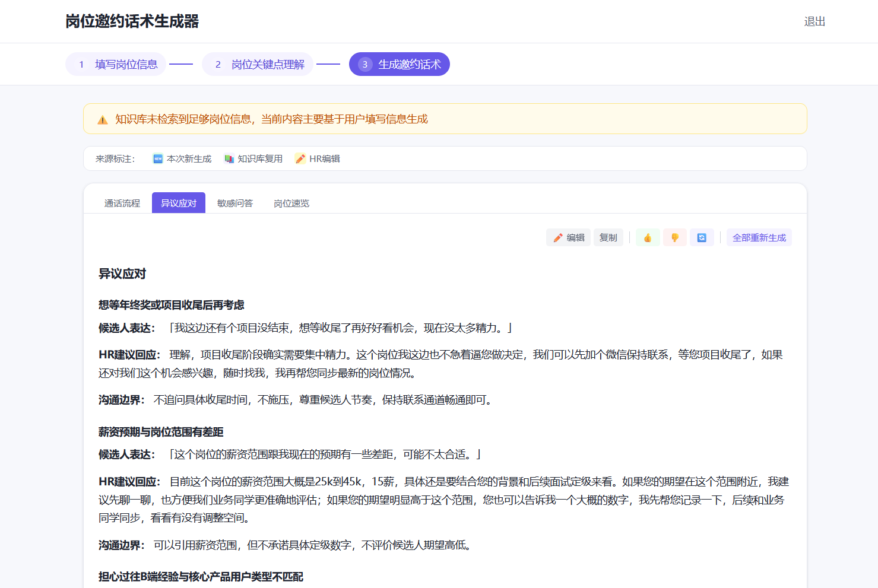Click the 岗位邀约话术生成器 title

(x=132, y=21)
